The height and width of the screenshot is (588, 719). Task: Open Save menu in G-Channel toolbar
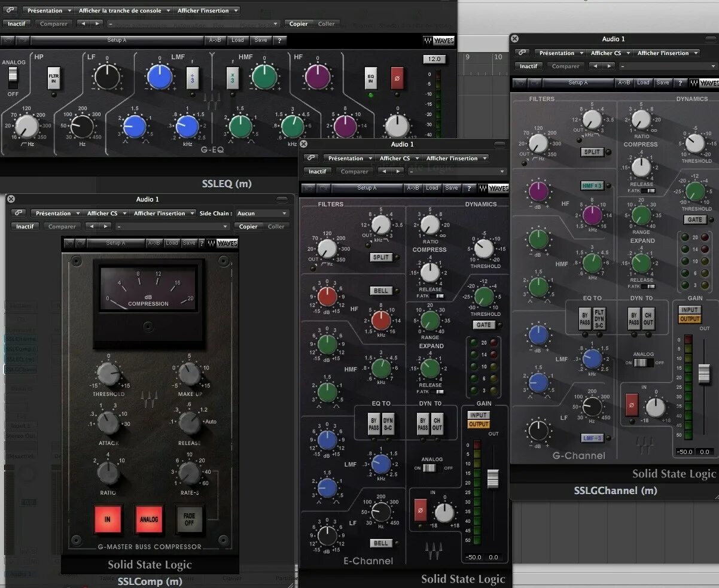point(663,83)
